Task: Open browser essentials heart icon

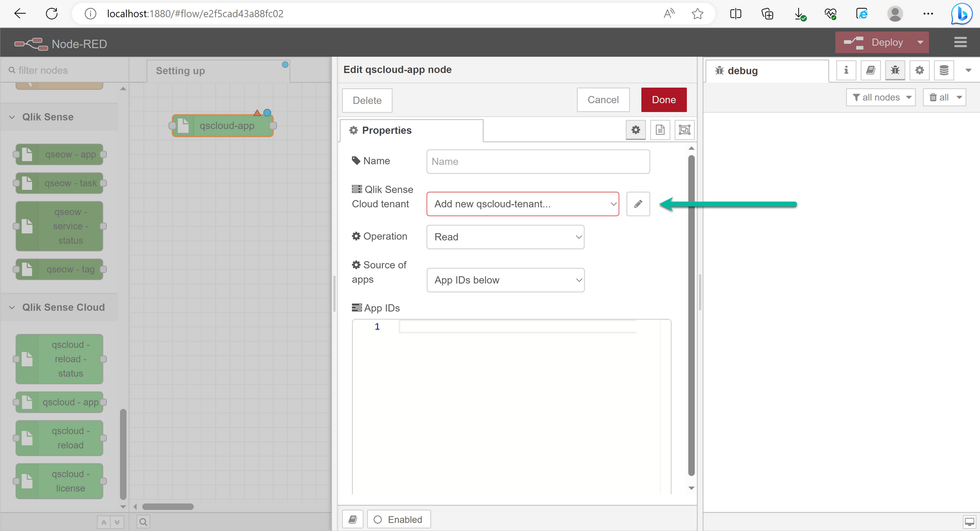Action: (831, 14)
